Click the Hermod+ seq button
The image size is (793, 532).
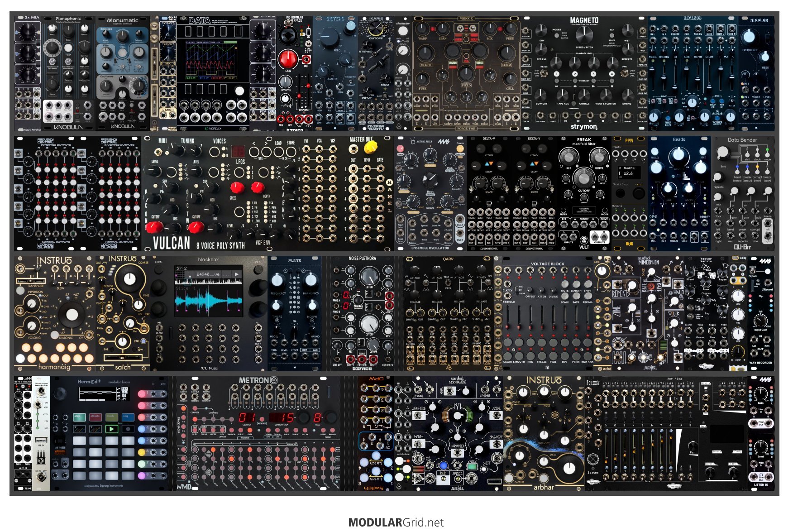coord(128,417)
